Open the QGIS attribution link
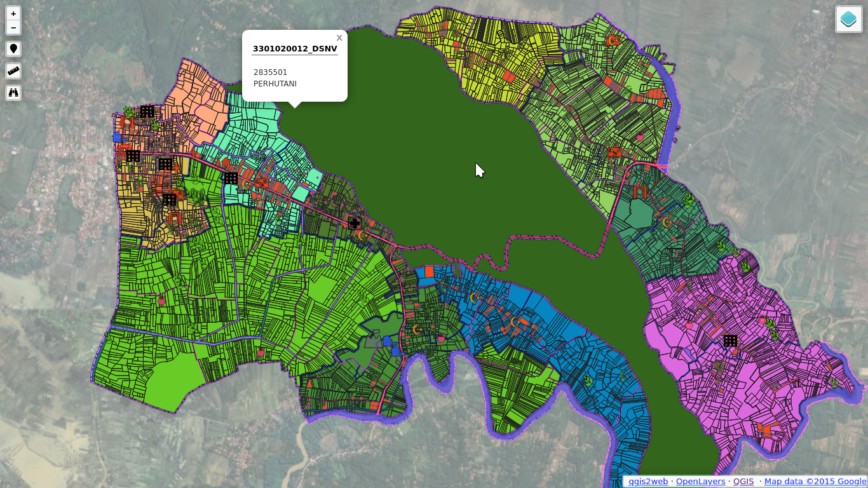This screenshot has height=488, width=868. (x=743, y=482)
